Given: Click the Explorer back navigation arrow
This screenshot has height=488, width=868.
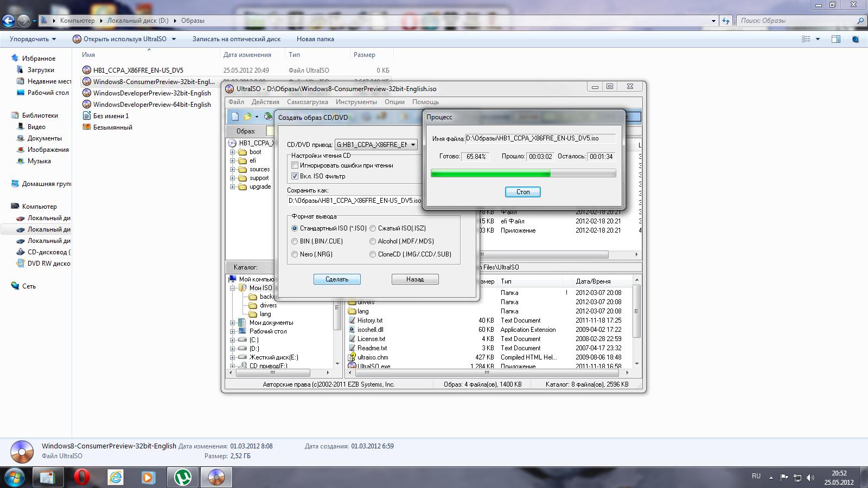Looking at the screenshot, I should click(8, 21).
